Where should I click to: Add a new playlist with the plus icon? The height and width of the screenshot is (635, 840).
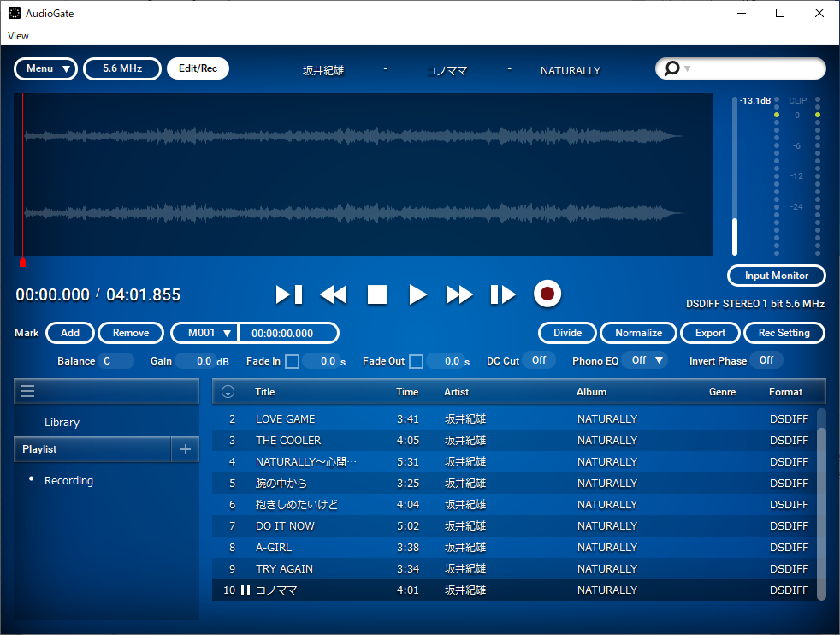tap(186, 449)
